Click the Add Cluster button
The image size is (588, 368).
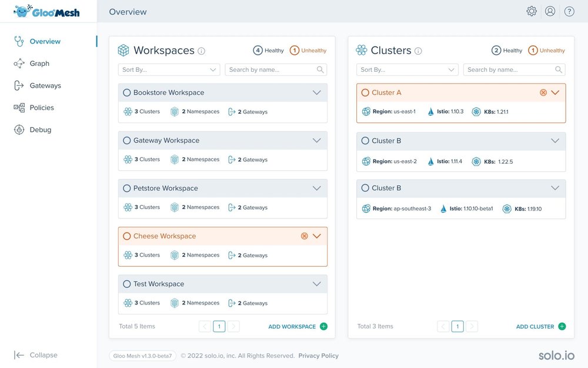tap(541, 326)
